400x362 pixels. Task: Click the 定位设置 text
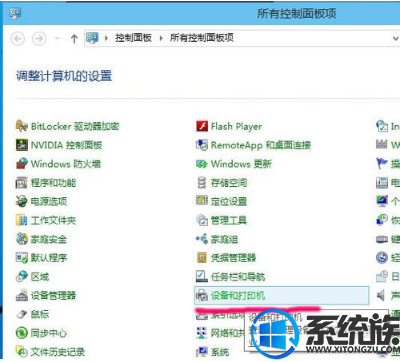point(229,201)
